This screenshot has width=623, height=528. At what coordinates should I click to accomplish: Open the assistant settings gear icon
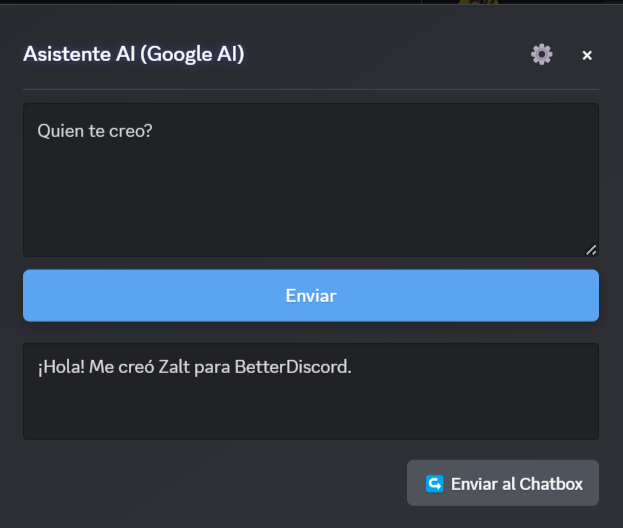point(542,54)
